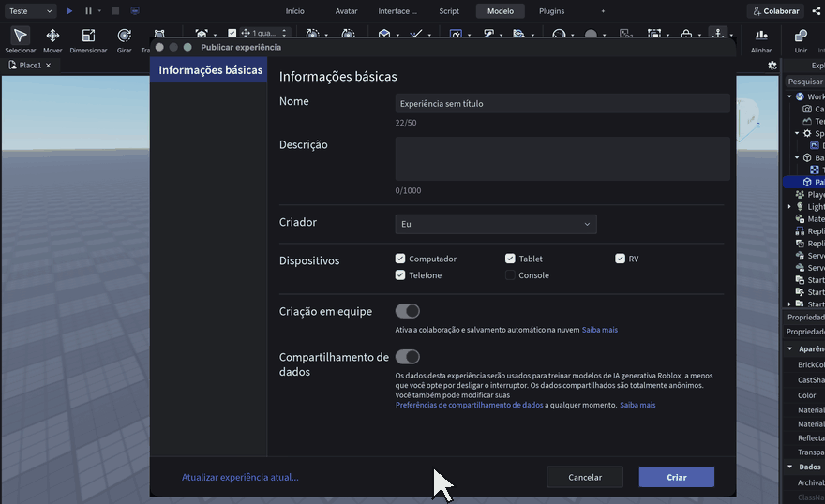Click the Unir union tool

801,36
